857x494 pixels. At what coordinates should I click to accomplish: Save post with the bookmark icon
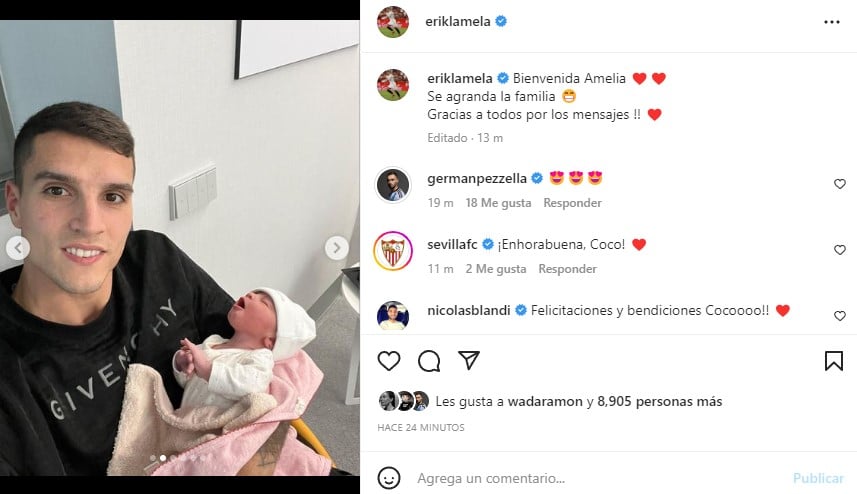(x=833, y=361)
